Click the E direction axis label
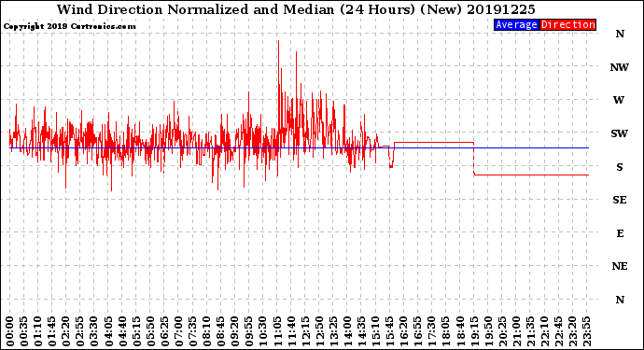 coord(620,233)
